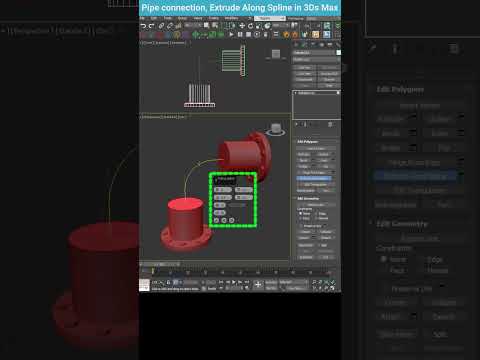Screen dimensions: 480x360
Task: Click the Play Animation button
Action: (234, 282)
